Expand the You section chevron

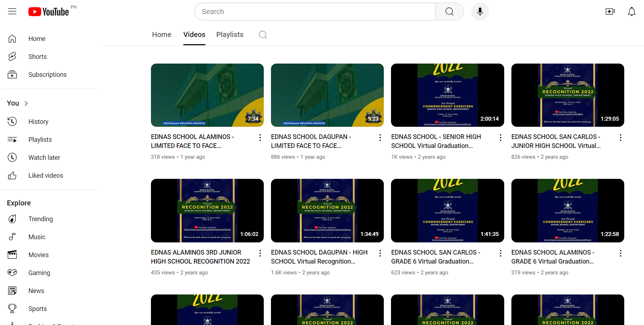(26, 103)
